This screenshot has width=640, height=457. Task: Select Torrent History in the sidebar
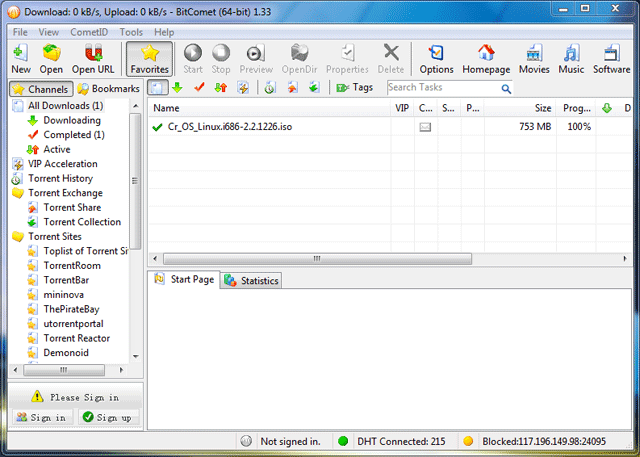coord(60,178)
